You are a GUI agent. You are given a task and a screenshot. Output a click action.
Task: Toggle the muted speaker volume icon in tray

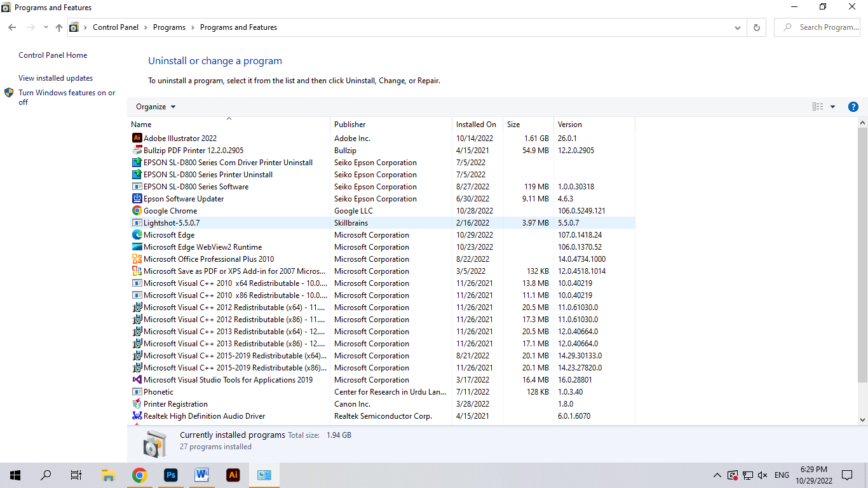tap(763, 475)
